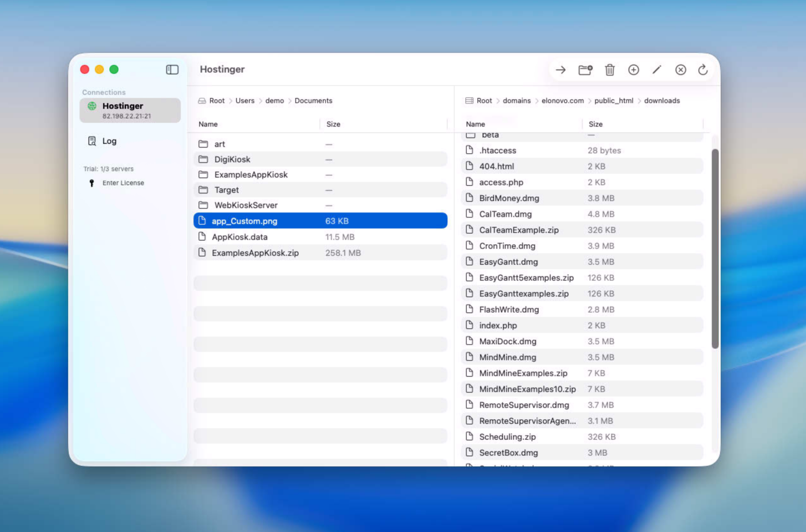
Task: Go to public_html in remote breadcrumb
Action: click(613, 101)
